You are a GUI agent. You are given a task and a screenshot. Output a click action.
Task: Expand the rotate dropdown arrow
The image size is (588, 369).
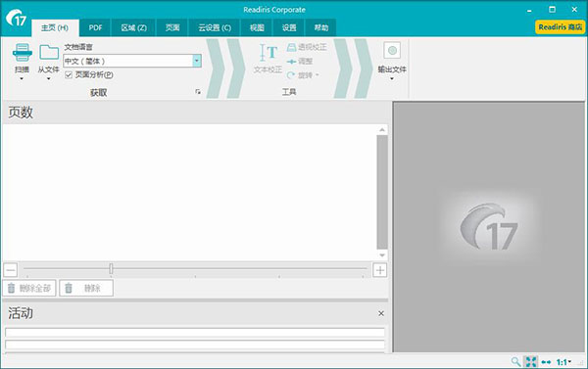tap(318, 75)
